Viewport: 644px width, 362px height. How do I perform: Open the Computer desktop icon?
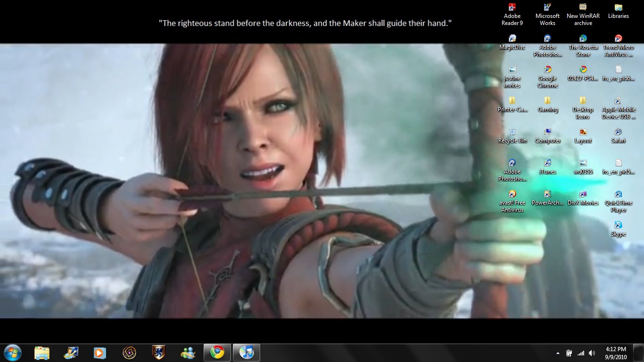tap(547, 135)
